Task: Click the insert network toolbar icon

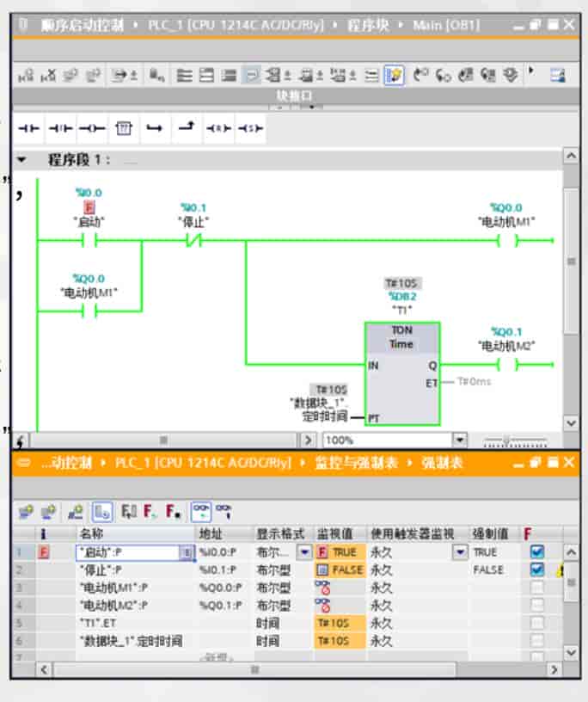Action: pyautogui.click(x=26, y=75)
